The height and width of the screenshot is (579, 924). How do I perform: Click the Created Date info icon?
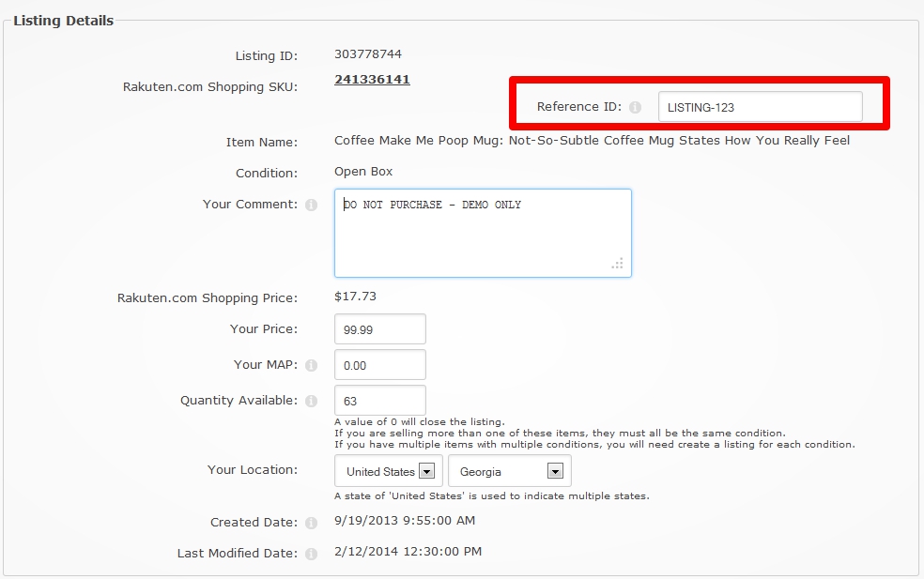coord(311,523)
